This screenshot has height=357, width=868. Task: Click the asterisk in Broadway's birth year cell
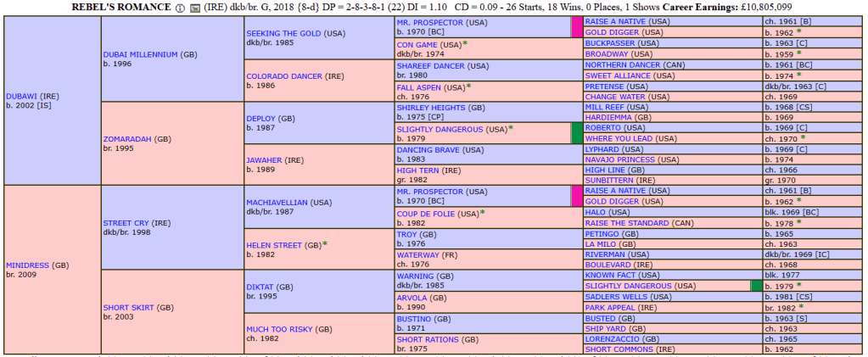click(x=798, y=53)
